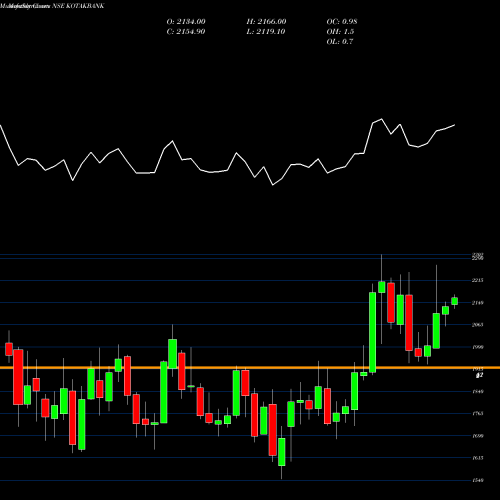Click the lowest green candle near 1549

pos(282,452)
